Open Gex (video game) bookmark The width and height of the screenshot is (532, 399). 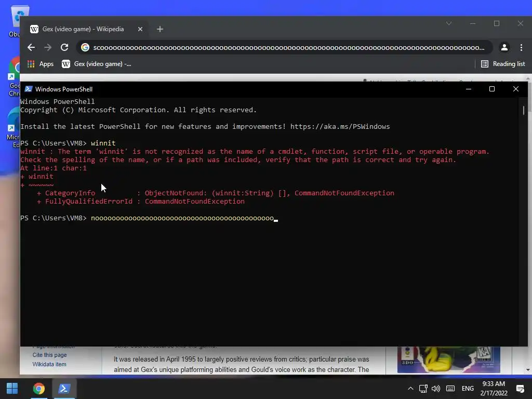96,64
